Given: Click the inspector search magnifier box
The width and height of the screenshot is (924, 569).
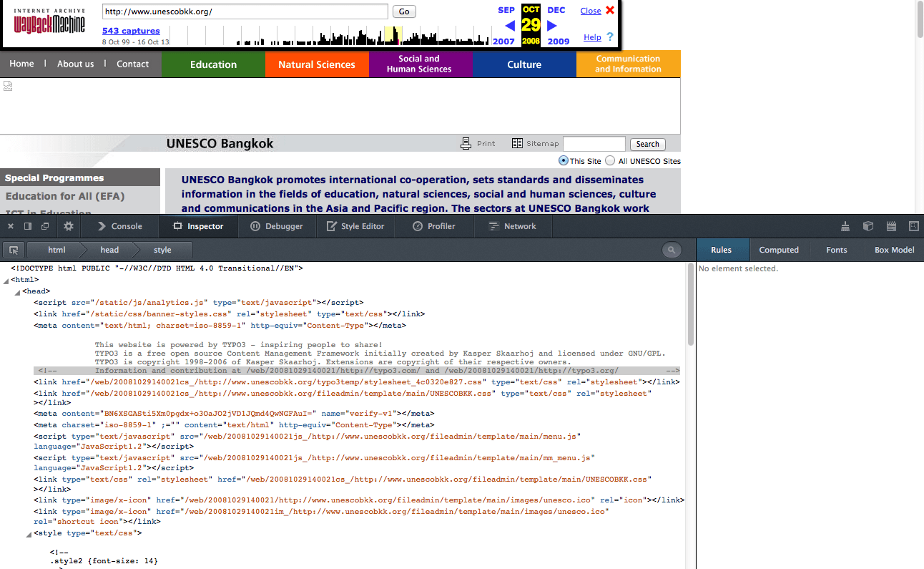Looking at the screenshot, I should (x=672, y=250).
